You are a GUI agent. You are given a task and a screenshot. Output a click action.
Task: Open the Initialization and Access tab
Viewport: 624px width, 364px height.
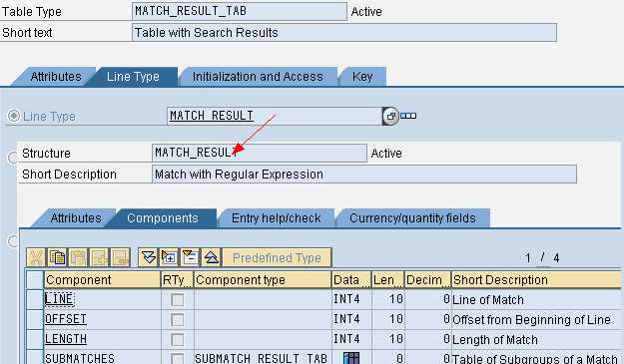tap(258, 77)
